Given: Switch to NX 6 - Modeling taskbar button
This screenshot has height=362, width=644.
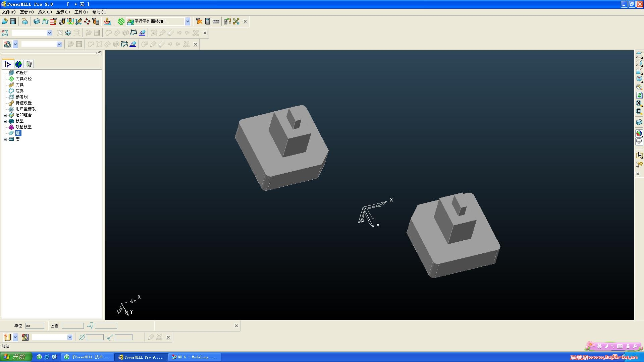Looking at the screenshot, I should tap(195, 357).
